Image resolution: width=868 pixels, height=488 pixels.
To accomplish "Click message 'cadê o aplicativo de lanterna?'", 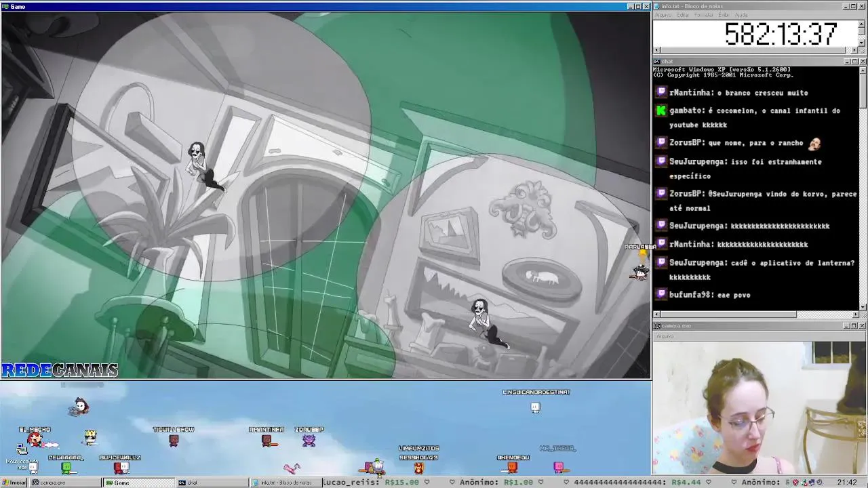I will click(793, 263).
